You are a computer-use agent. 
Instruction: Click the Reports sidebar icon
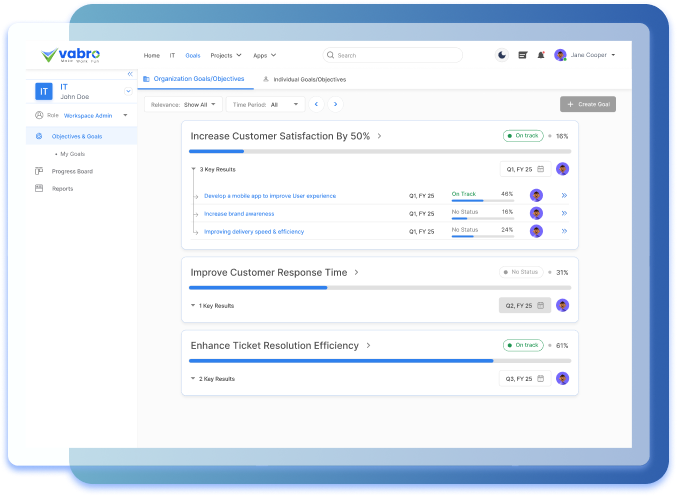pos(39,188)
